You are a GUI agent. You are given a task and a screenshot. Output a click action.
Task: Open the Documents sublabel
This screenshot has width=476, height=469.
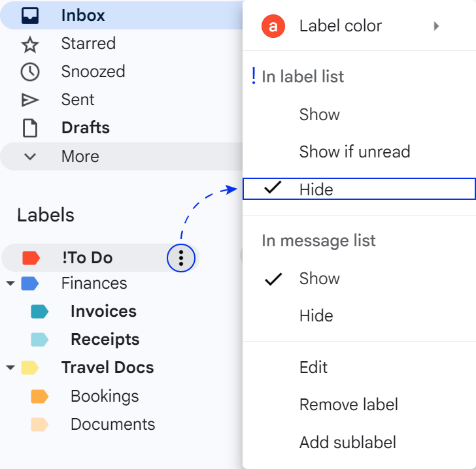[x=113, y=425]
